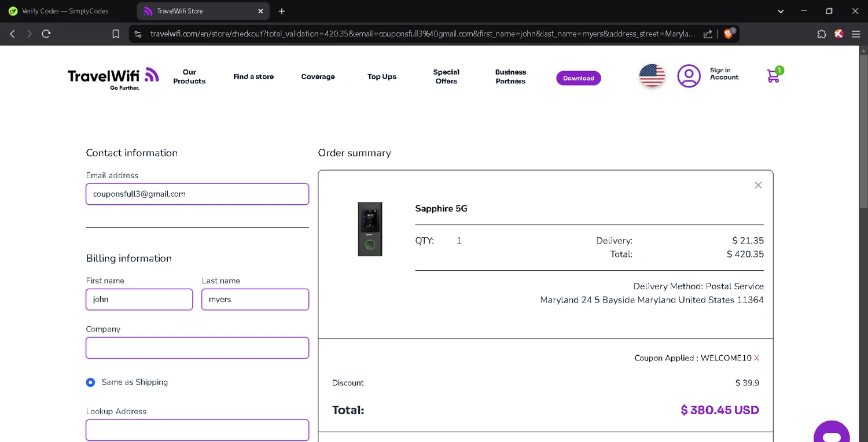Screen dimensions: 868x442
Task: Open the browser extensions puzzle icon
Action: point(822,34)
